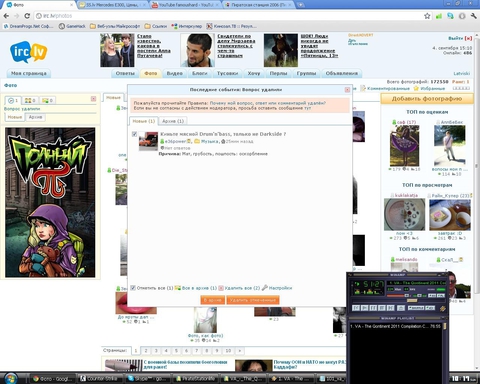Open page 5 of the photo pagination

(176, 350)
